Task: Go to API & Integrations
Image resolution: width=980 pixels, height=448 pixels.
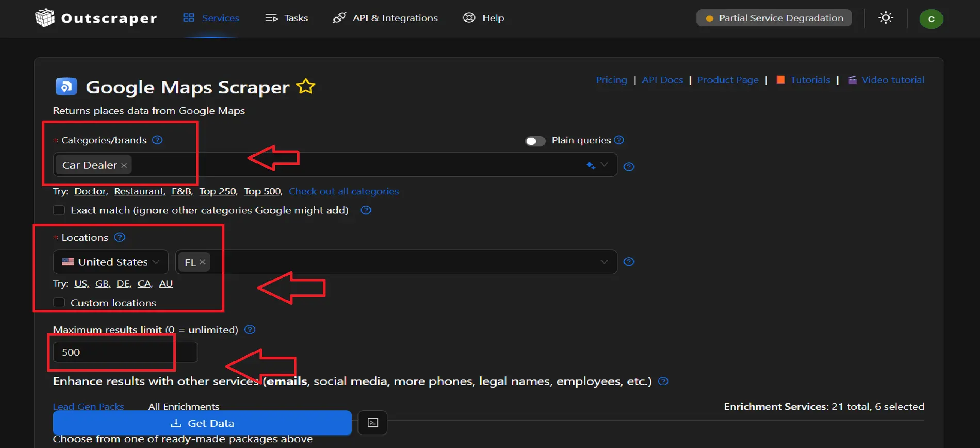Action: 385,18
